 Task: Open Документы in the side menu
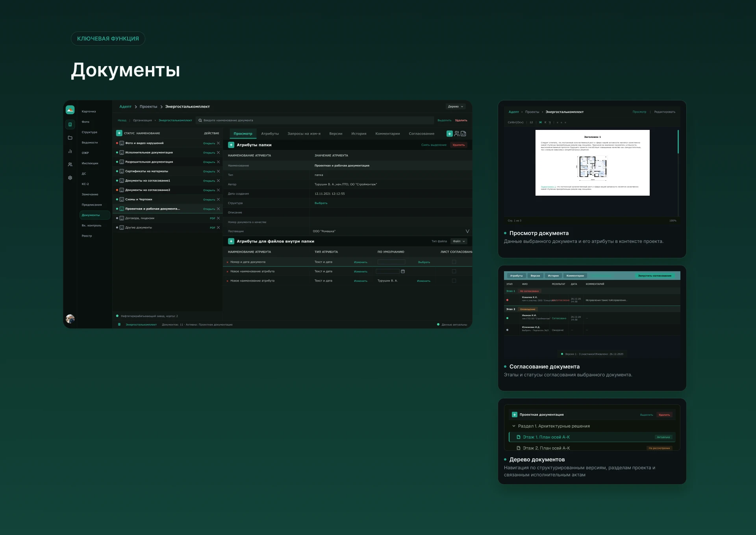pyautogui.click(x=94, y=215)
